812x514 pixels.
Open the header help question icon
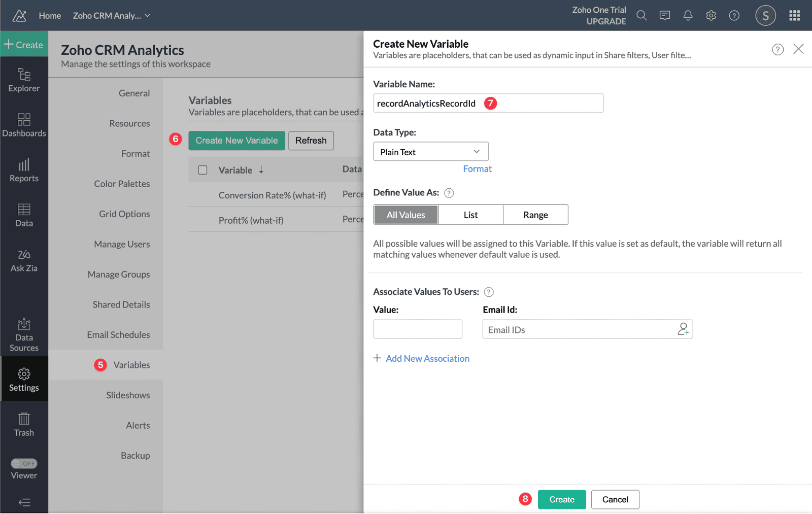coord(734,16)
